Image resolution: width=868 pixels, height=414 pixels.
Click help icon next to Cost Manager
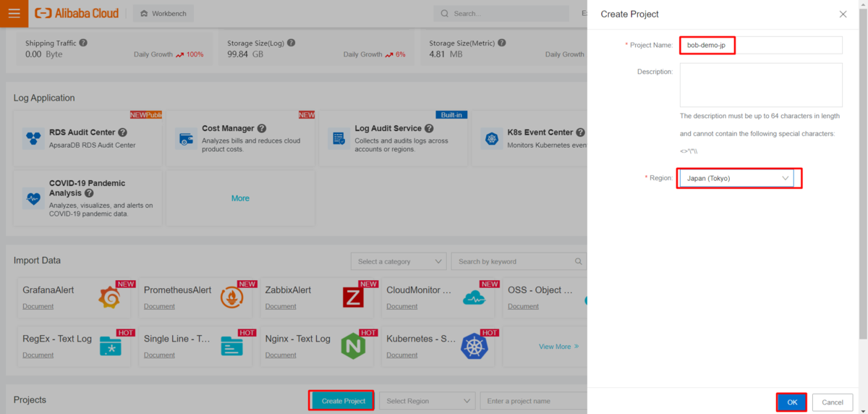coord(262,128)
